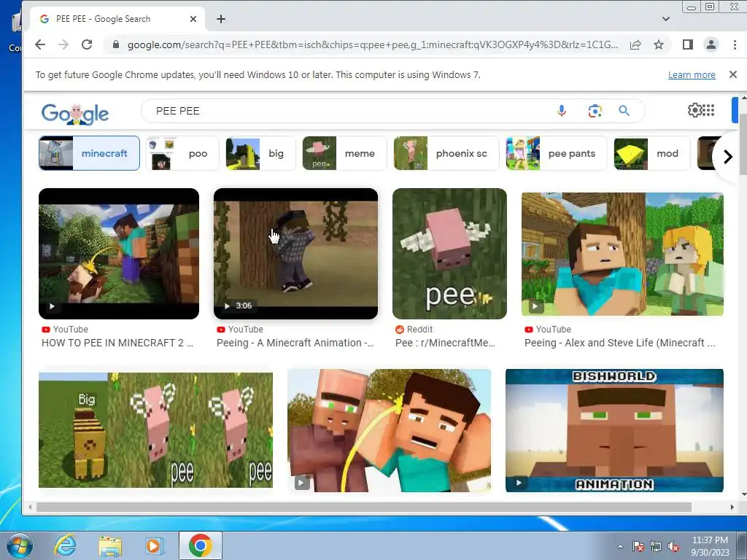Open Pee : r/MinecraftMe... title link

446,343
